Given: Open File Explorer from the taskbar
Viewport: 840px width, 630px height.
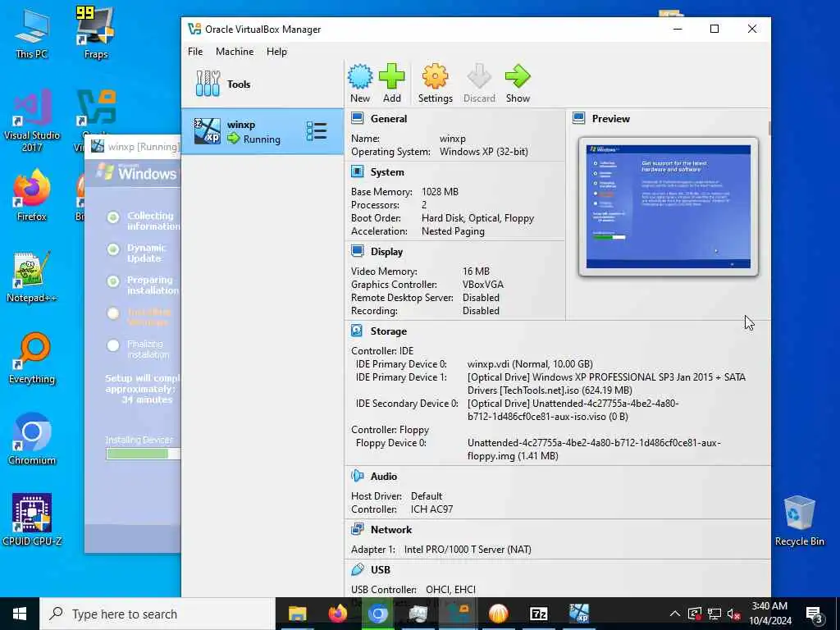Looking at the screenshot, I should pyautogui.click(x=297, y=614).
